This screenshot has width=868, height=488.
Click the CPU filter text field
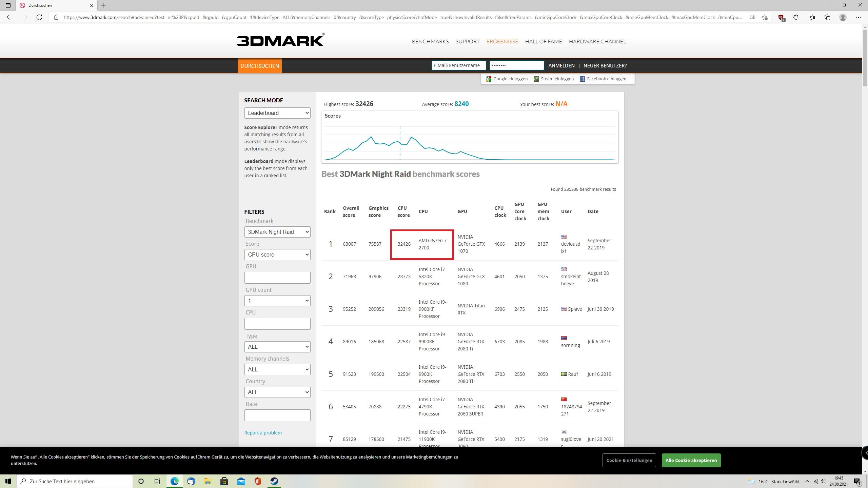point(277,324)
